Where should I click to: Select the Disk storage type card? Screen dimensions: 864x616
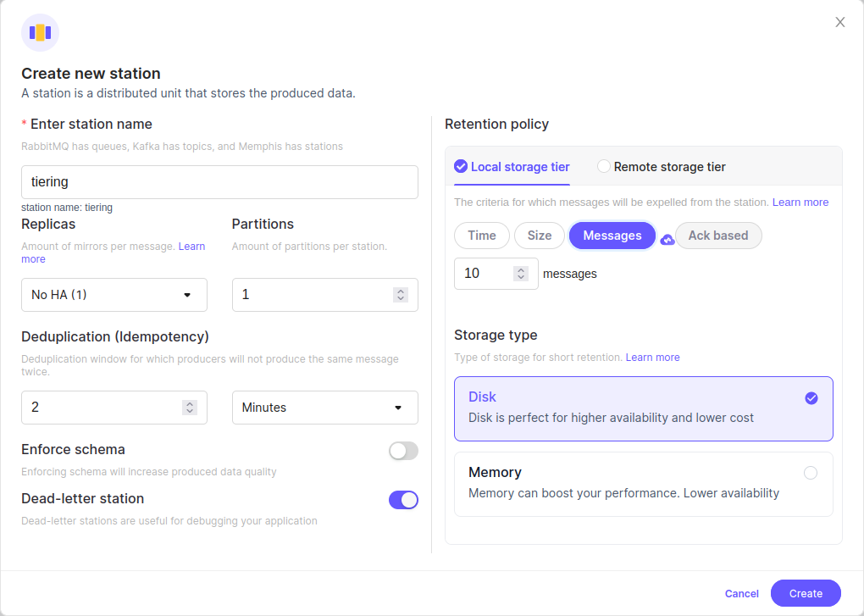click(x=644, y=408)
